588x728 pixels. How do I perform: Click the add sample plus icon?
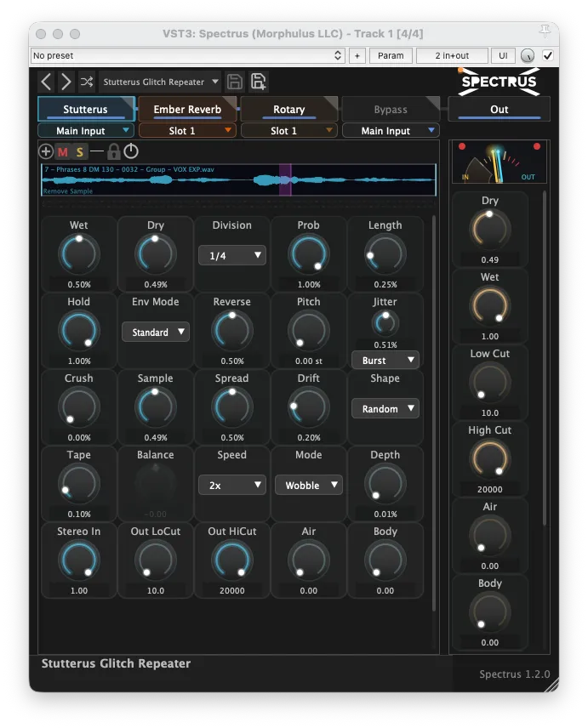point(46,151)
